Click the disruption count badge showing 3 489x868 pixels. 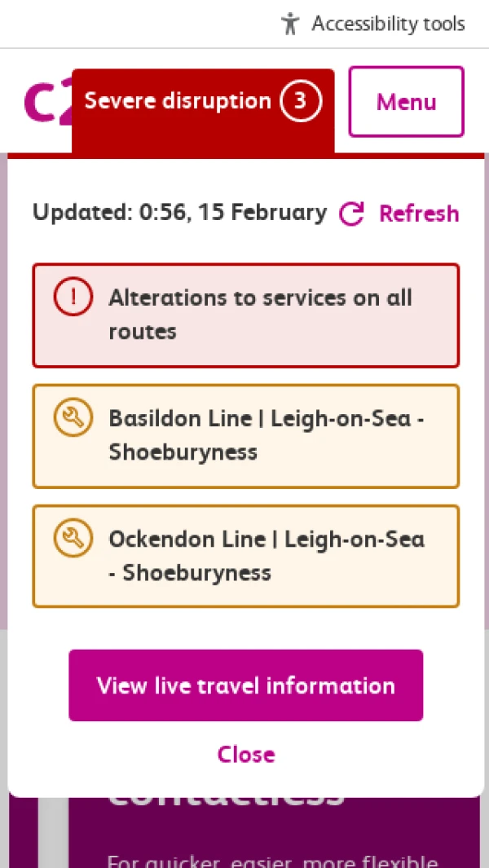301,101
